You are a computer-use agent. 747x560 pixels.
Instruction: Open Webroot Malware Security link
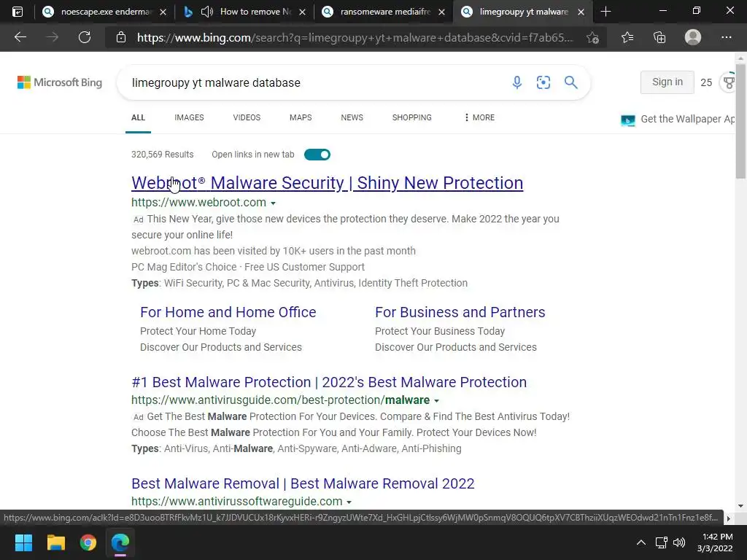click(x=328, y=183)
